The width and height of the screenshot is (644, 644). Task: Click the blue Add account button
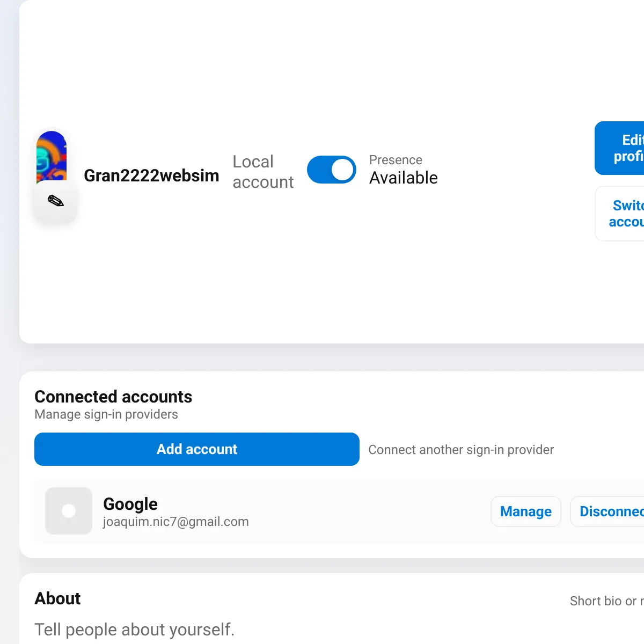point(197,449)
